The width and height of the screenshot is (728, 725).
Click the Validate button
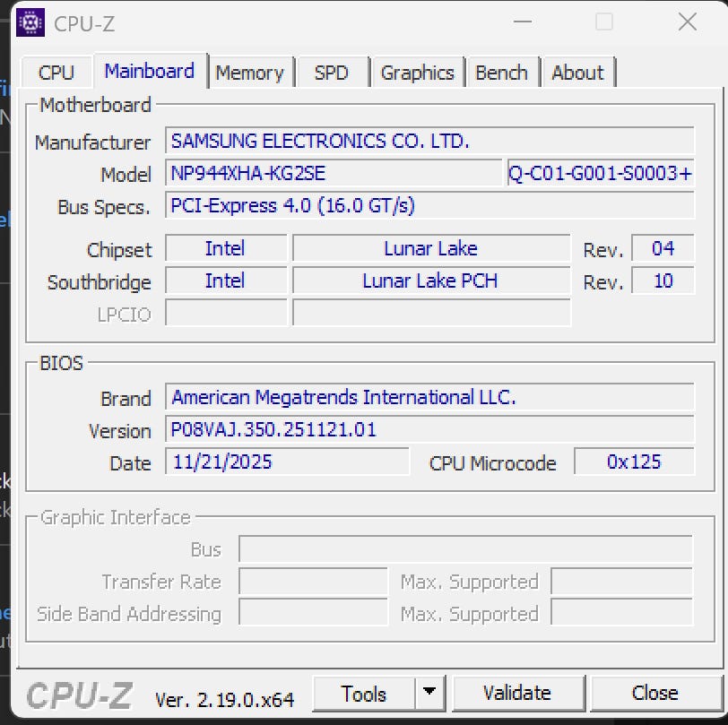[x=517, y=693]
